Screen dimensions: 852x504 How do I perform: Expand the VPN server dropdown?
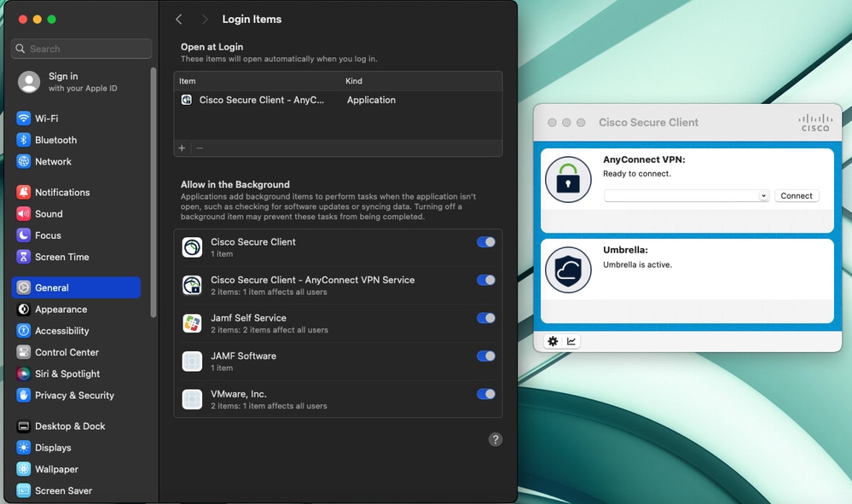click(x=763, y=196)
